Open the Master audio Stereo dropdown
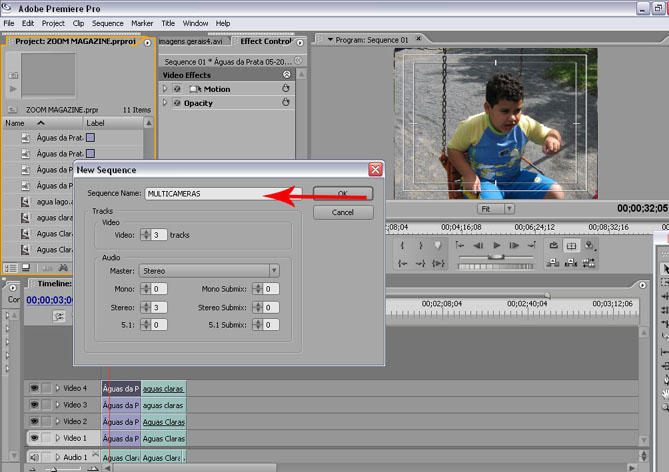This screenshot has width=669, height=472. click(x=208, y=270)
